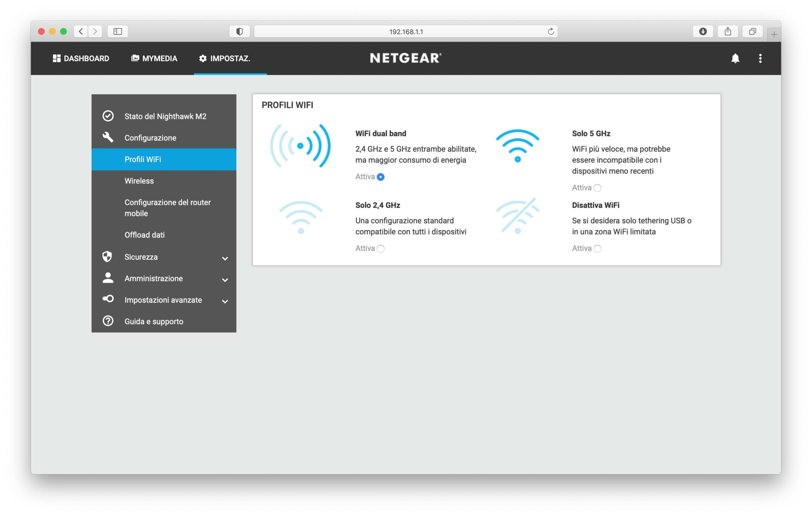
Task: Expand the Sicurezza section
Action: (225, 258)
